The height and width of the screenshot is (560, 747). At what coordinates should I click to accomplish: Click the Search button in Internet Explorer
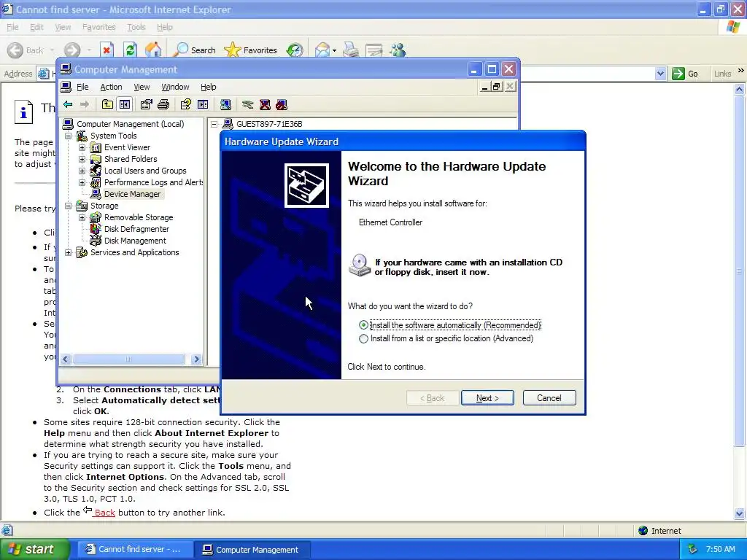coord(194,50)
